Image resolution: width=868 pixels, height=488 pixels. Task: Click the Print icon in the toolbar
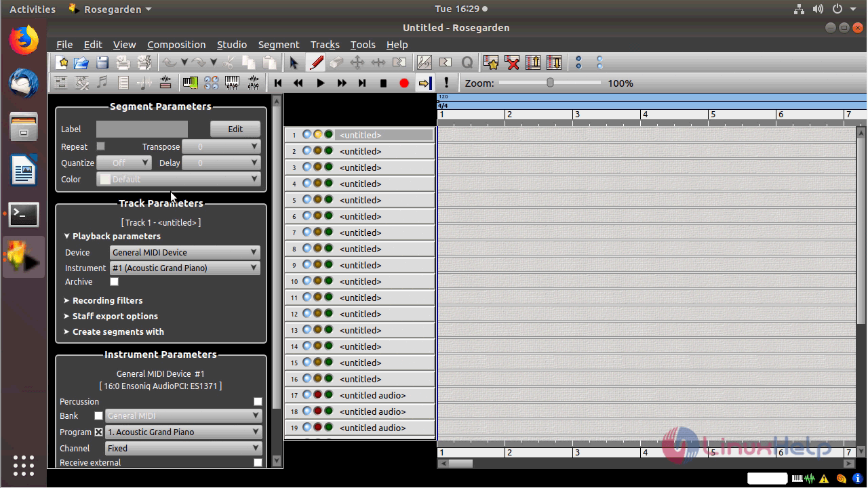[x=123, y=63]
